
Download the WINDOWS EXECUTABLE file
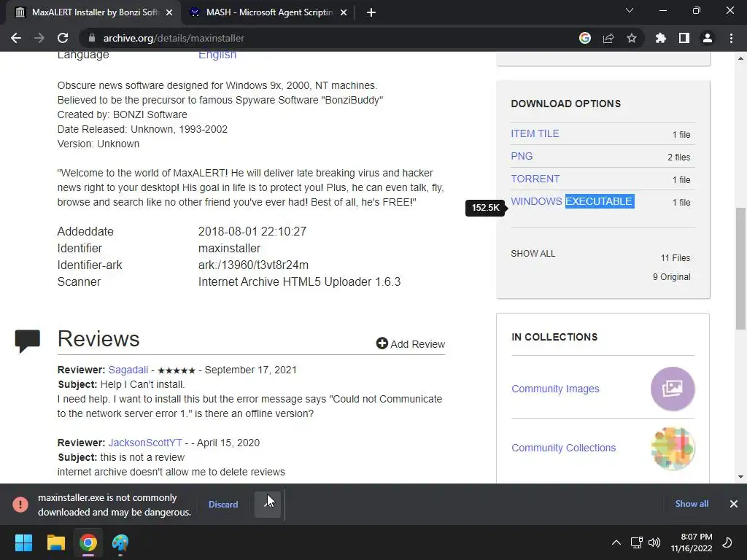(x=572, y=201)
